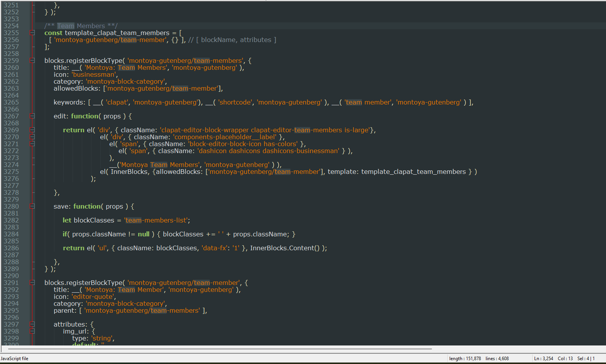This screenshot has height=364, width=606.
Task: Click the 'team member' keyword string
Action: pos(368,102)
